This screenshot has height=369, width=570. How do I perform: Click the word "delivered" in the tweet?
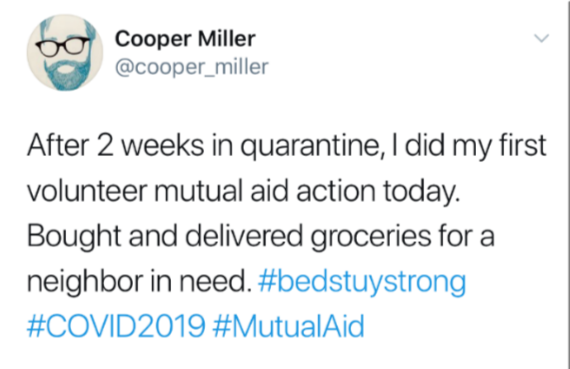(244, 236)
